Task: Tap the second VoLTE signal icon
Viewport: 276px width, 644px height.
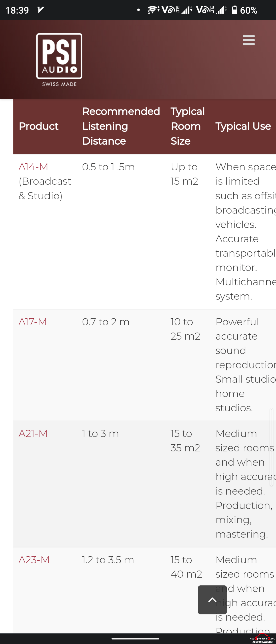Action: pyautogui.click(x=211, y=10)
